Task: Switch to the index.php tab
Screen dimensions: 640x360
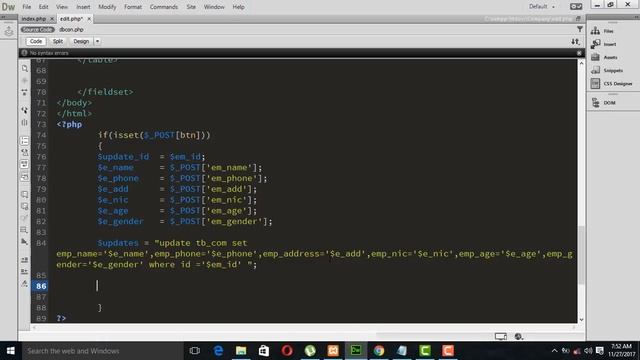Action: coord(33,19)
